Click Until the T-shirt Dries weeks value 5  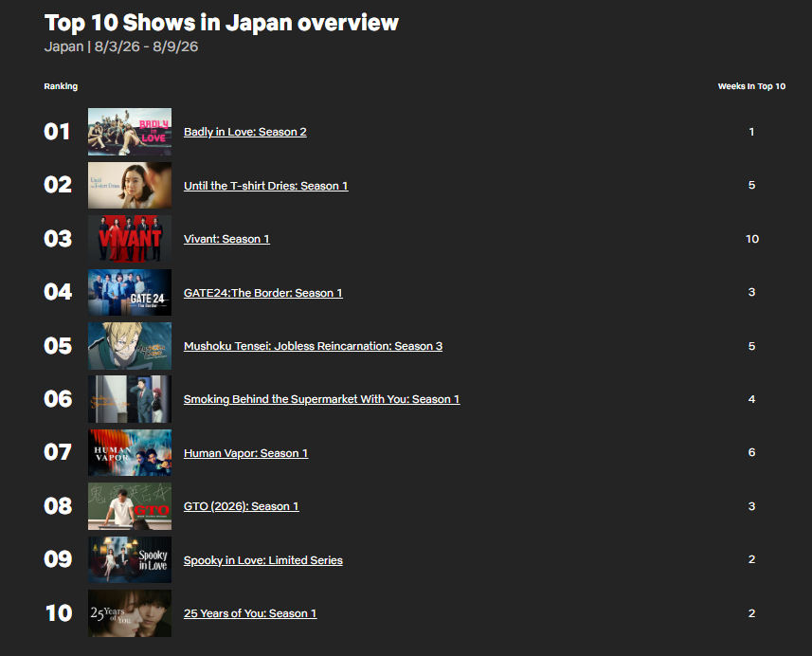751,185
